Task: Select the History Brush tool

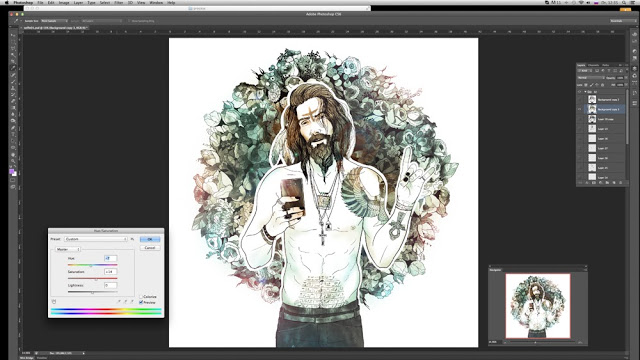Action: point(13,94)
